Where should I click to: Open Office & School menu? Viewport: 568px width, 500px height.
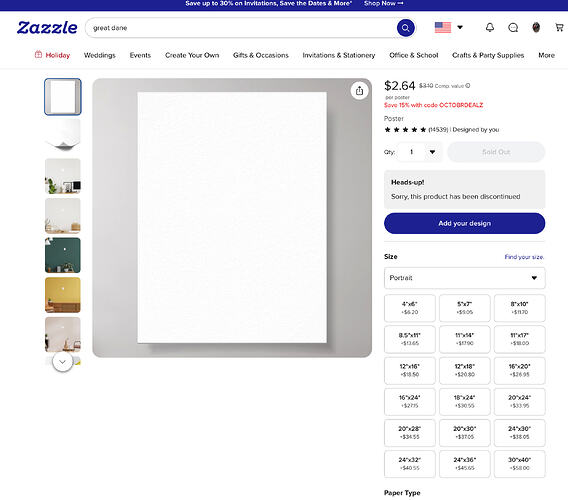point(414,55)
